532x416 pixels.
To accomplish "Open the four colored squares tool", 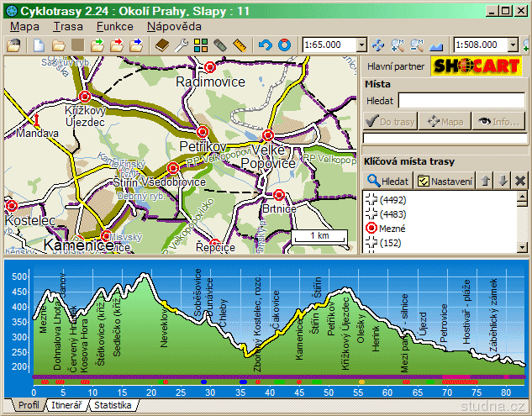I will coord(201,45).
